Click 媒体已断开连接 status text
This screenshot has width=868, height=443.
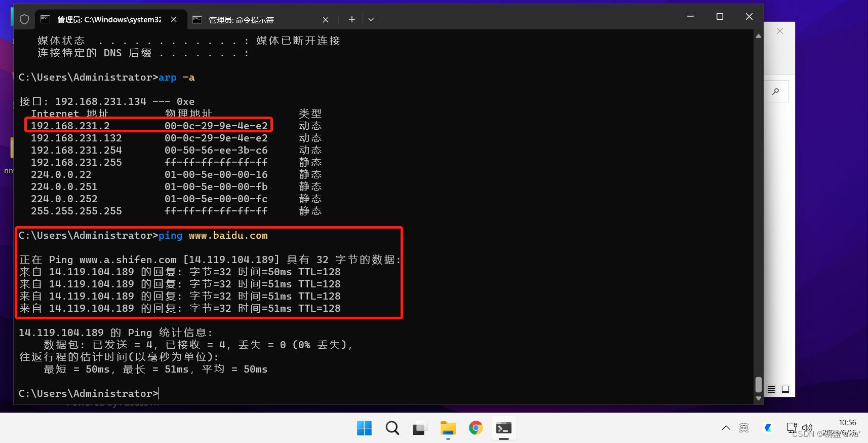(x=298, y=41)
